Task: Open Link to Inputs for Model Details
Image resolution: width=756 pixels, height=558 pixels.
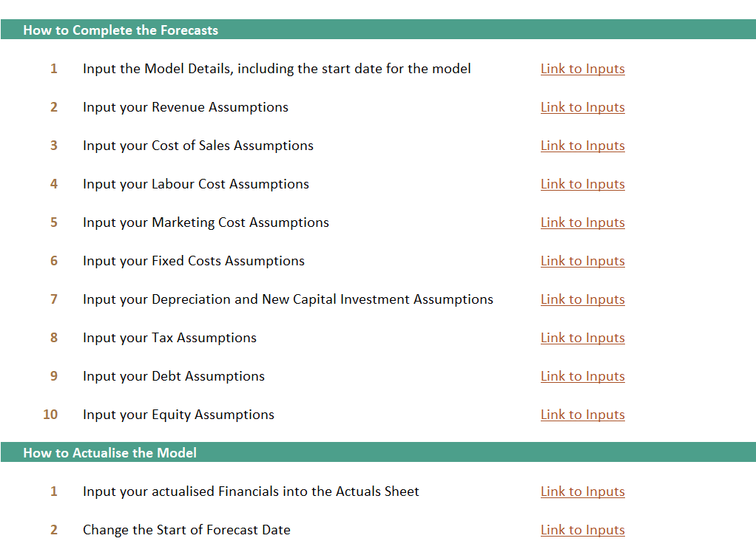Action: [582, 69]
